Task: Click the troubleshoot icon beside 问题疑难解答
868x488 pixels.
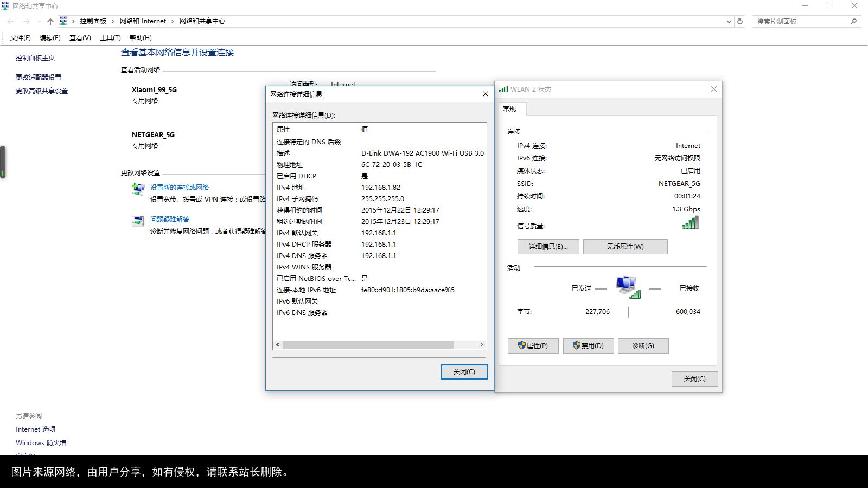Action: click(138, 221)
